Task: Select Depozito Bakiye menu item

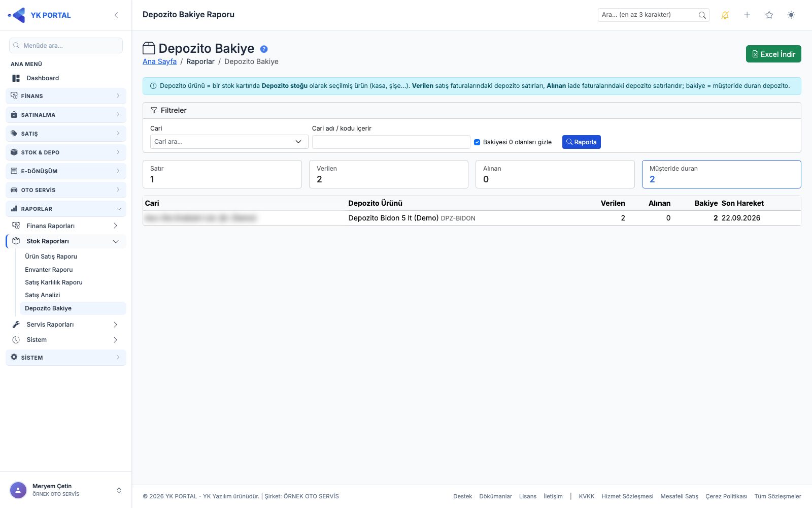Action: (x=73, y=308)
